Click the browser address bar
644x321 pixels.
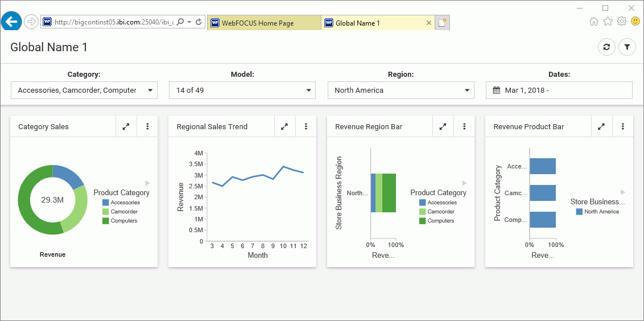[x=114, y=22]
